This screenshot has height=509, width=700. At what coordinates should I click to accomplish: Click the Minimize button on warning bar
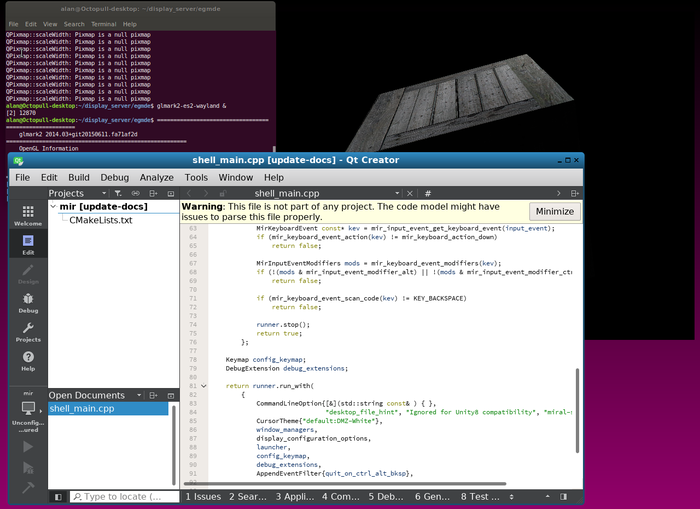tap(554, 212)
